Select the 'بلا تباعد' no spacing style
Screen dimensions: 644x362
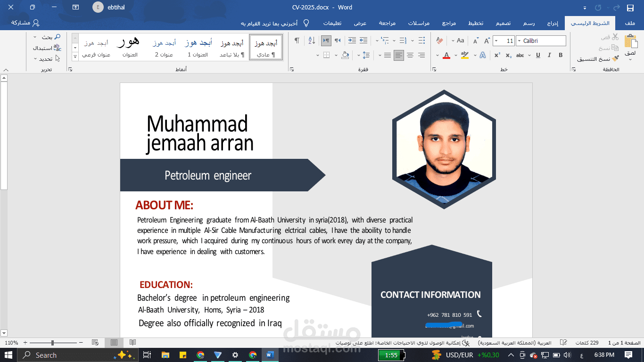pyautogui.click(x=232, y=47)
